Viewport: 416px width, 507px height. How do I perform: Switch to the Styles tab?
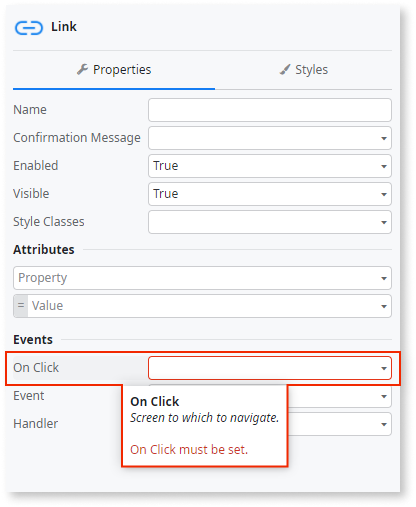tap(304, 70)
